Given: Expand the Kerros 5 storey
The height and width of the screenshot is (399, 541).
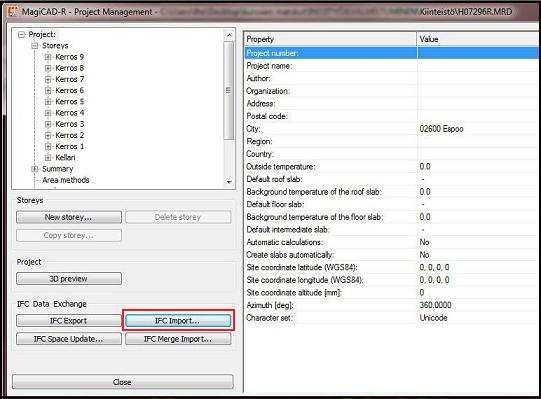Looking at the screenshot, I should (48, 102).
